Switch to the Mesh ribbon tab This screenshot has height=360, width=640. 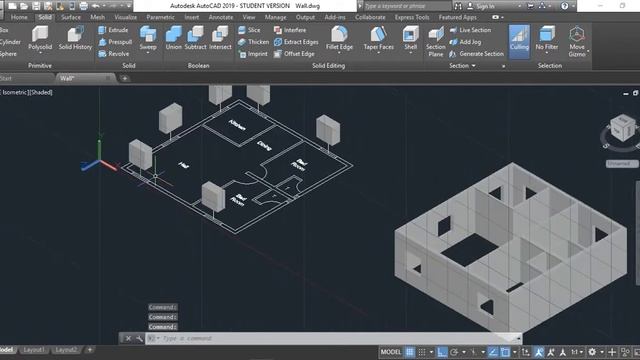pyautogui.click(x=98, y=17)
